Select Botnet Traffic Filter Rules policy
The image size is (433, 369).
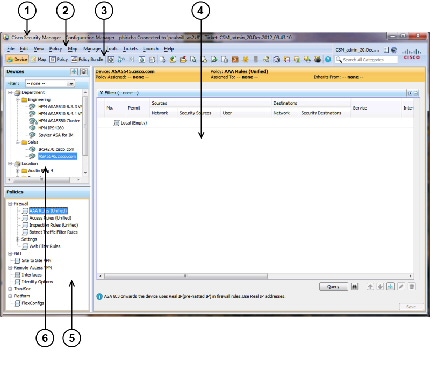tap(53, 232)
